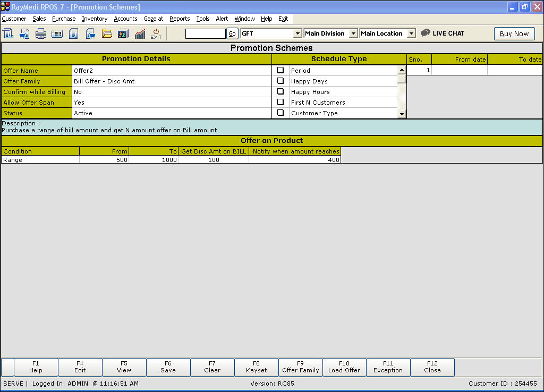The width and height of the screenshot is (544, 392).
Task: Click the empty From date cell in row 1
Action: [460, 70]
